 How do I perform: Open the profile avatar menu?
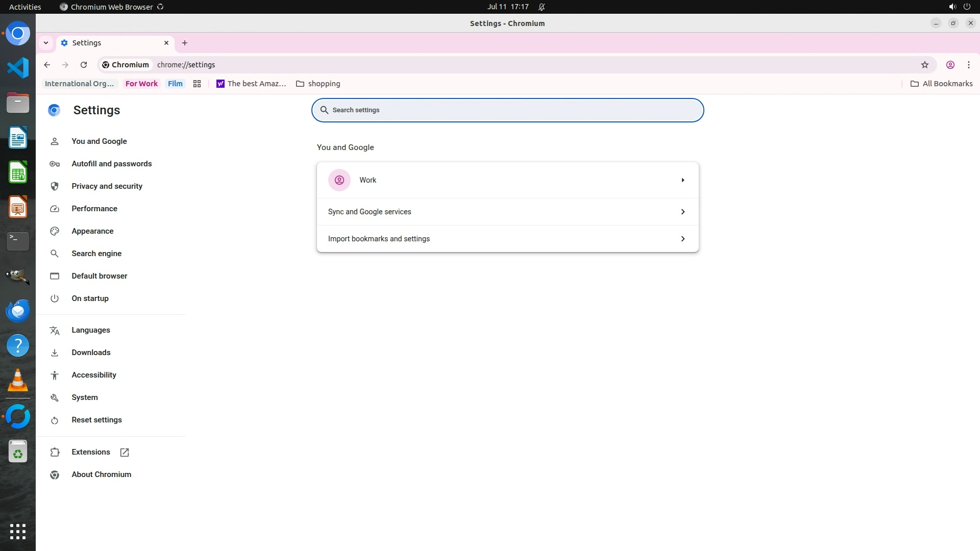pyautogui.click(x=950, y=65)
